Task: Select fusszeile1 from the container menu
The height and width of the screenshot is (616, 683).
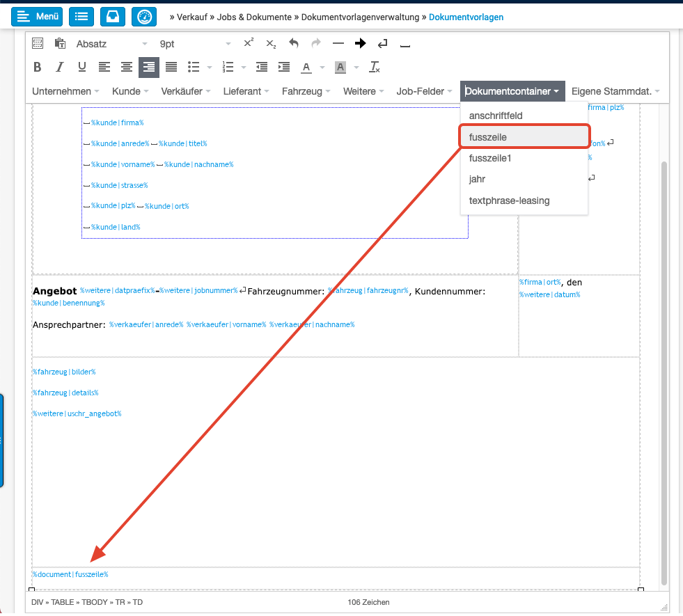Action: tap(490, 158)
